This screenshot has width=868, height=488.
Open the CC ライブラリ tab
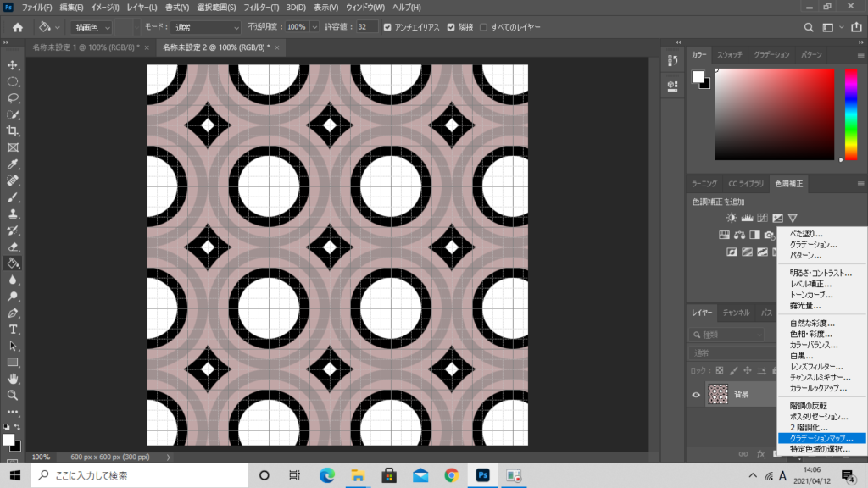746,184
